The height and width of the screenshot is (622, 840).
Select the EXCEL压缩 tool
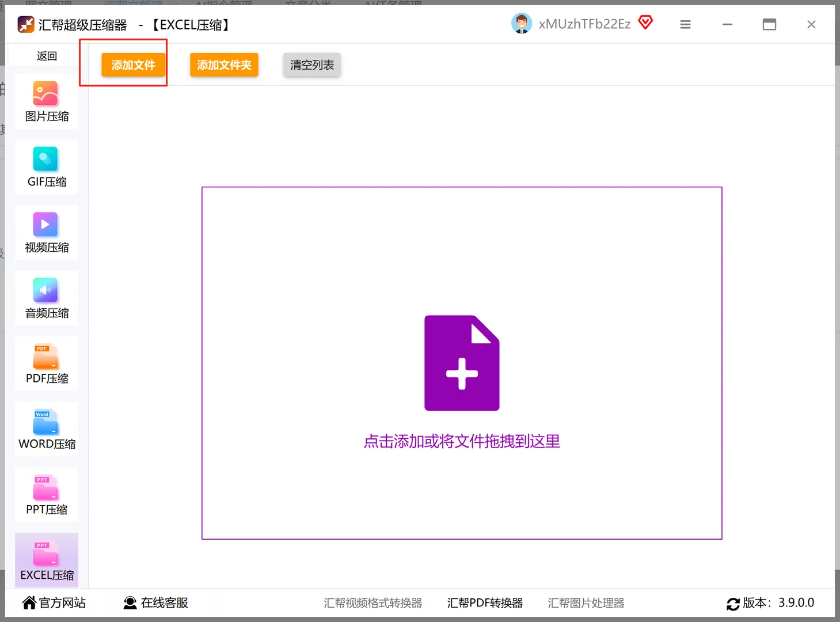[46, 560]
